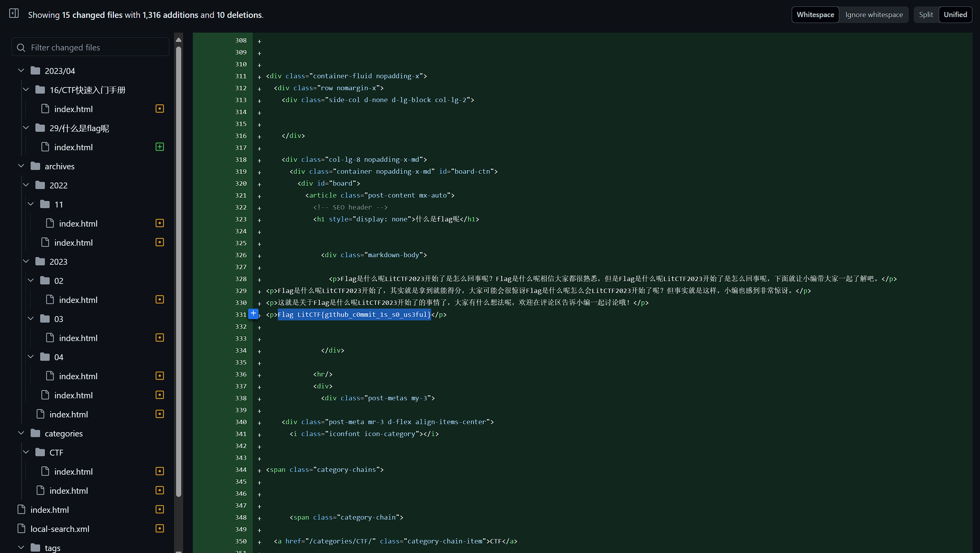Click line number 328 in diff

pyautogui.click(x=240, y=279)
